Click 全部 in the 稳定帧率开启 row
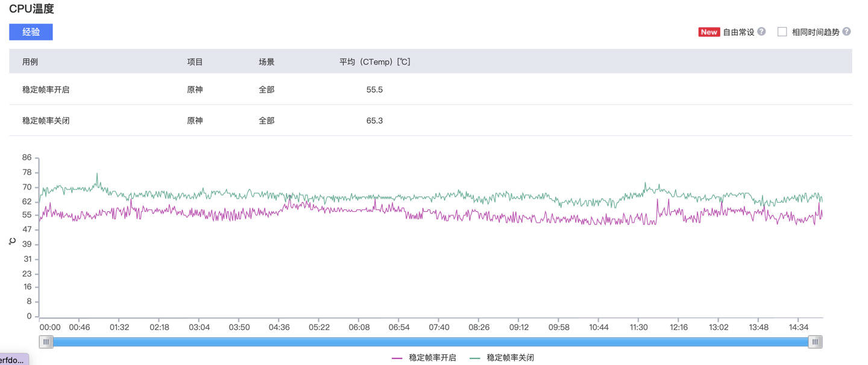The height and width of the screenshot is (365, 868). [x=266, y=89]
